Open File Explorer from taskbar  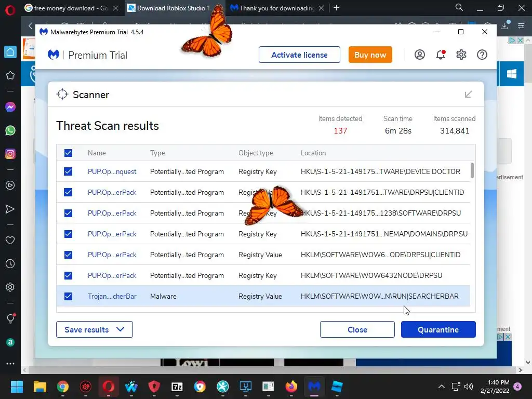pos(39,387)
